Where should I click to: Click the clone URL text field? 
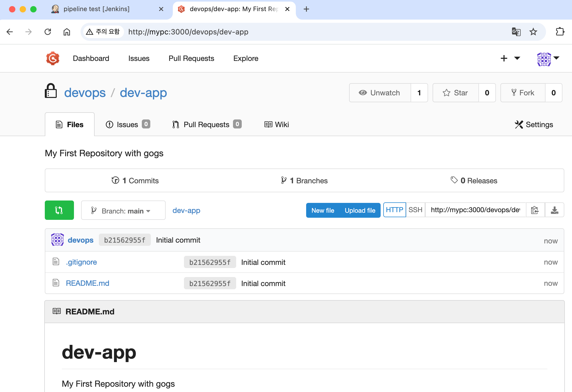pyautogui.click(x=475, y=210)
